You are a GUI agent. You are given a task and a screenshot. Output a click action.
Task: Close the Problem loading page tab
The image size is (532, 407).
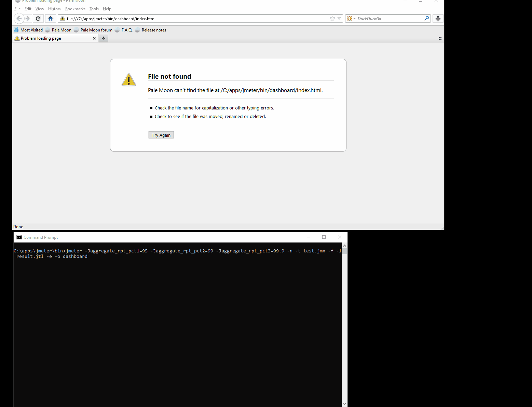tap(94, 38)
